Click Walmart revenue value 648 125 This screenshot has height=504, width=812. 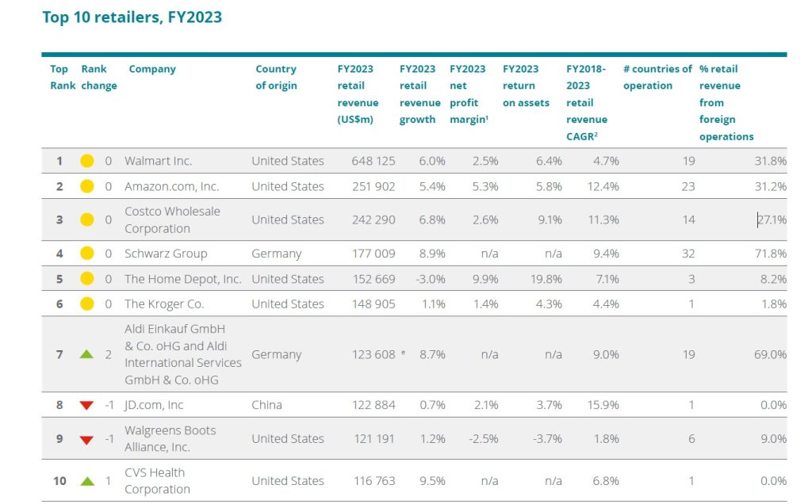(373, 161)
